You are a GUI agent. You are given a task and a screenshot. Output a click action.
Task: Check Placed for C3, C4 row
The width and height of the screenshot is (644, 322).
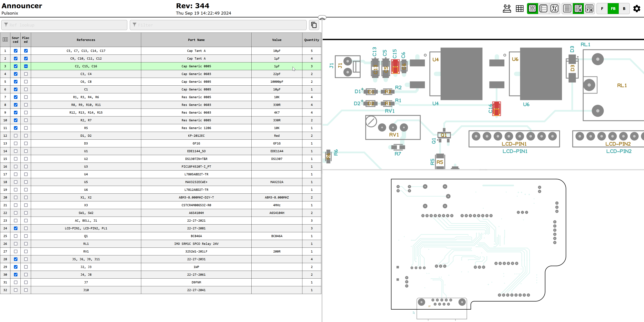pyautogui.click(x=26, y=74)
